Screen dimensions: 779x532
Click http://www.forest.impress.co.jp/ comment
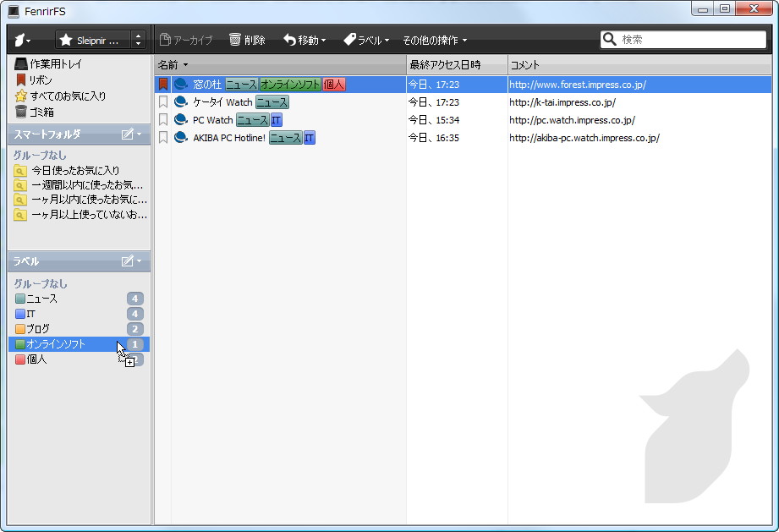pyautogui.click(x=578, y=85)
